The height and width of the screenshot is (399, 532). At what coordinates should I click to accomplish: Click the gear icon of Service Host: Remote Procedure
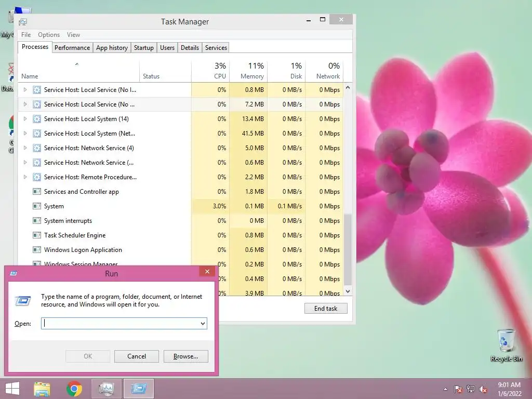click(x=37, y=177)
